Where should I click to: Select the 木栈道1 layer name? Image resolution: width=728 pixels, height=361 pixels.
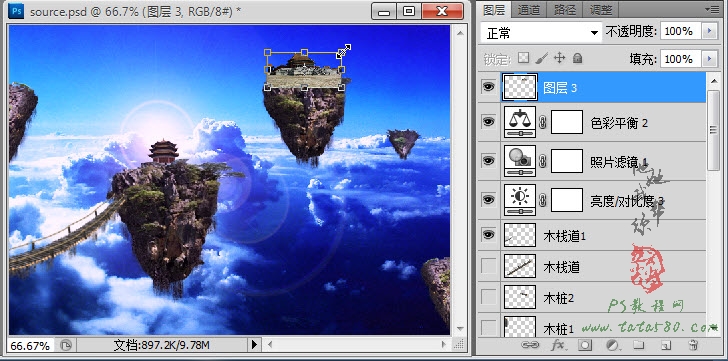point(564,236)
